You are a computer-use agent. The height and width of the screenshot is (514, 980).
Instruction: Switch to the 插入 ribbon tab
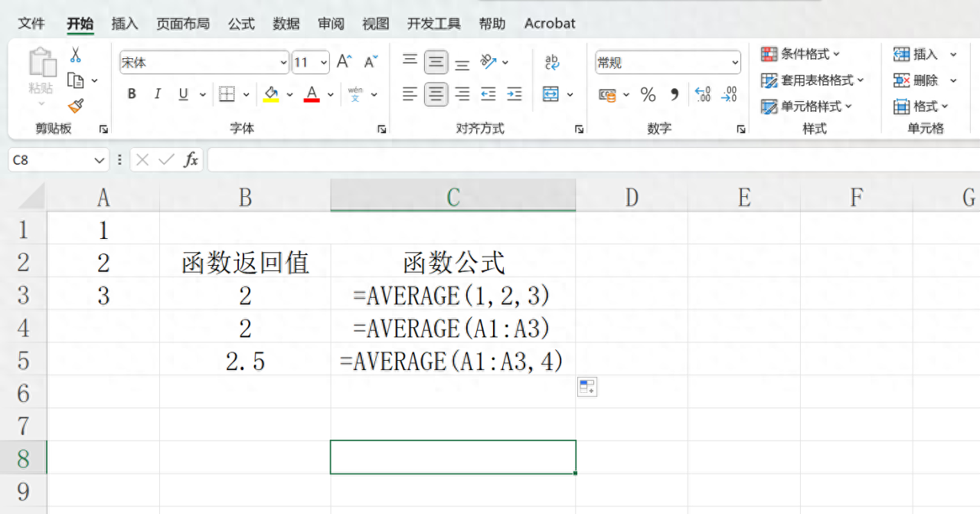tap(125, 24)
